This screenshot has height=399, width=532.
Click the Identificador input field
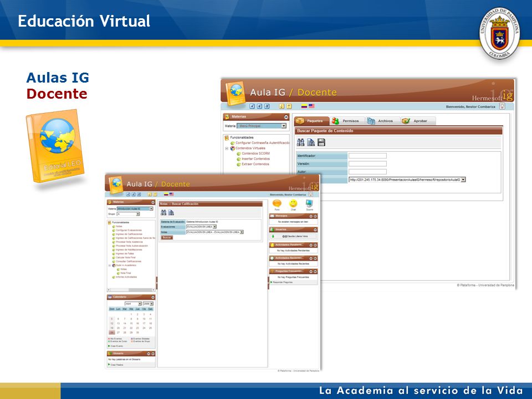tap(367, 156)
